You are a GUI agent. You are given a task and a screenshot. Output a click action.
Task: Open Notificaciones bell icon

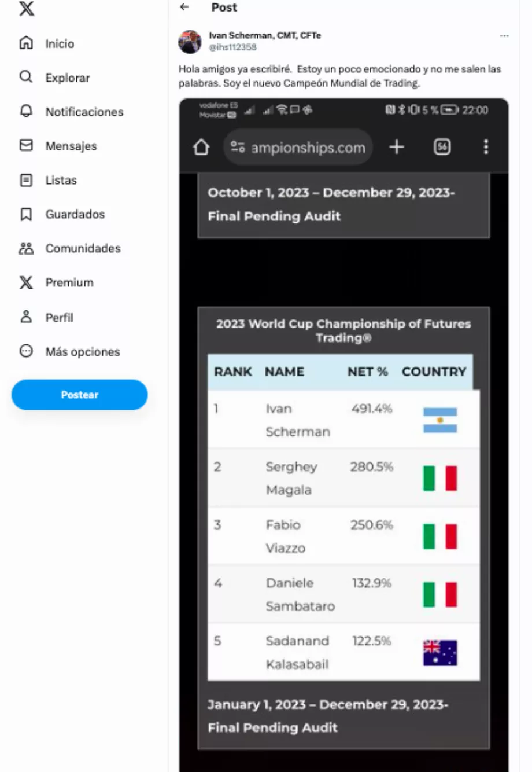click(x=26, y=111)
